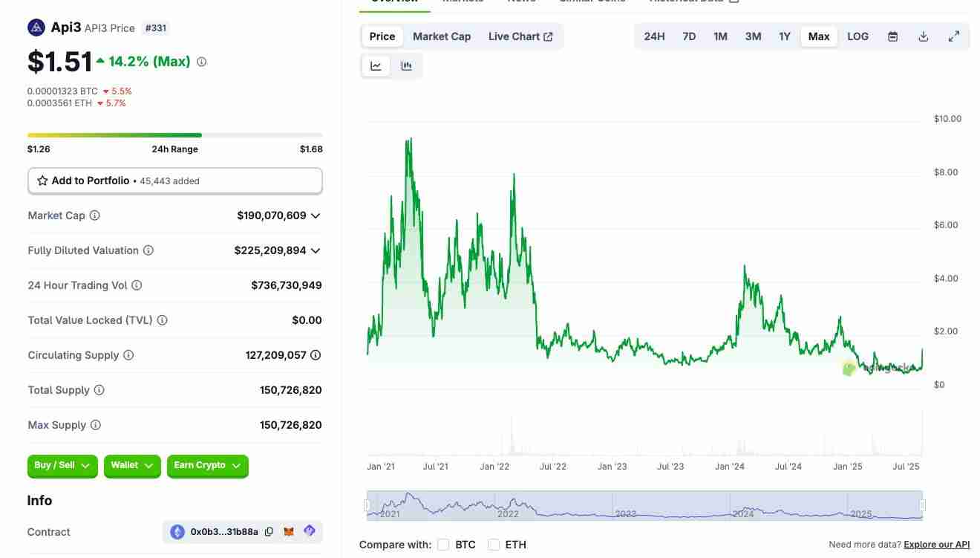Screen dimensions: 980x558
Task: Open Explore our API link
Action: [x=936, y=545]
